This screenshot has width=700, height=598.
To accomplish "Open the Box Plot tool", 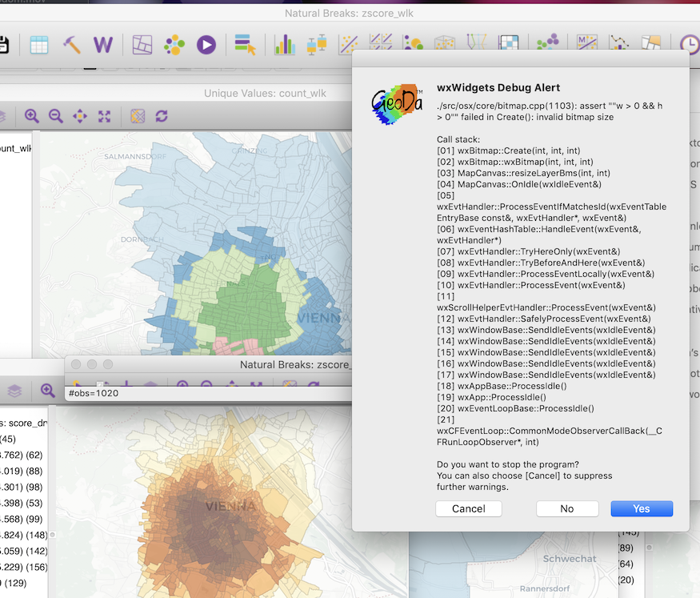I will 317,44.
